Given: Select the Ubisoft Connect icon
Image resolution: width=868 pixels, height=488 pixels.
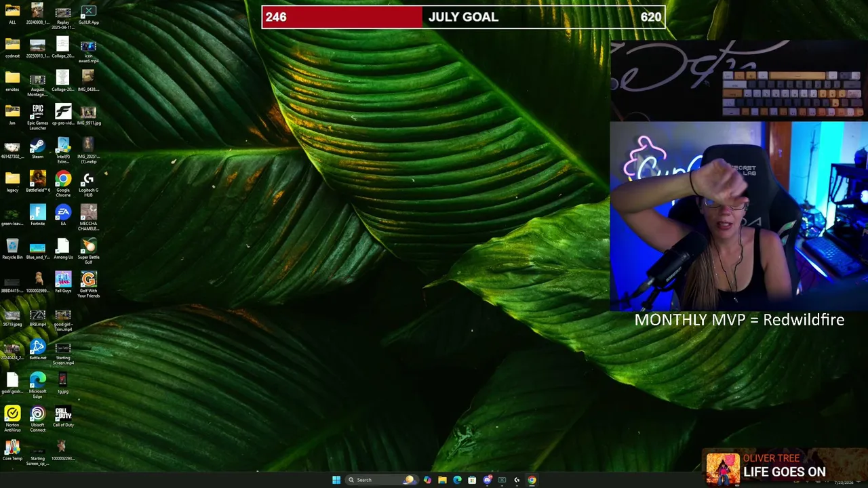Looking at the screenshot, I should point(37,420).
